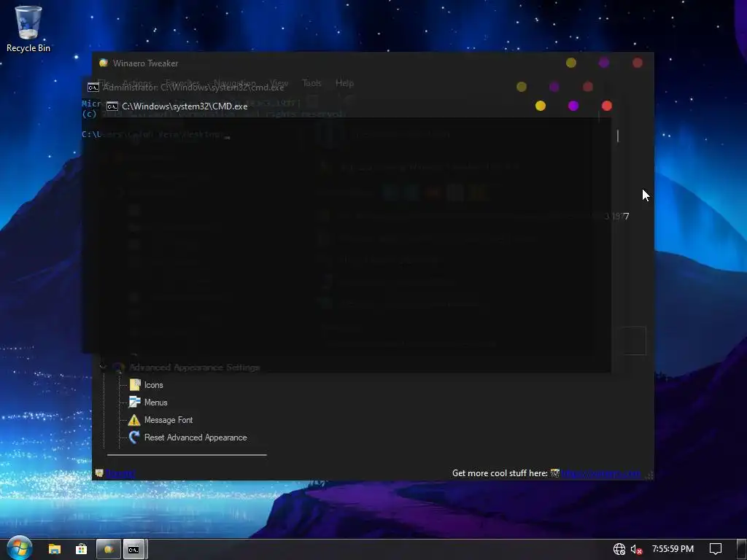This screenshot has height=560, width=747.
Task: Switch to Winaero Tweaker via taskbar button
Action: (x=109, y=549)
